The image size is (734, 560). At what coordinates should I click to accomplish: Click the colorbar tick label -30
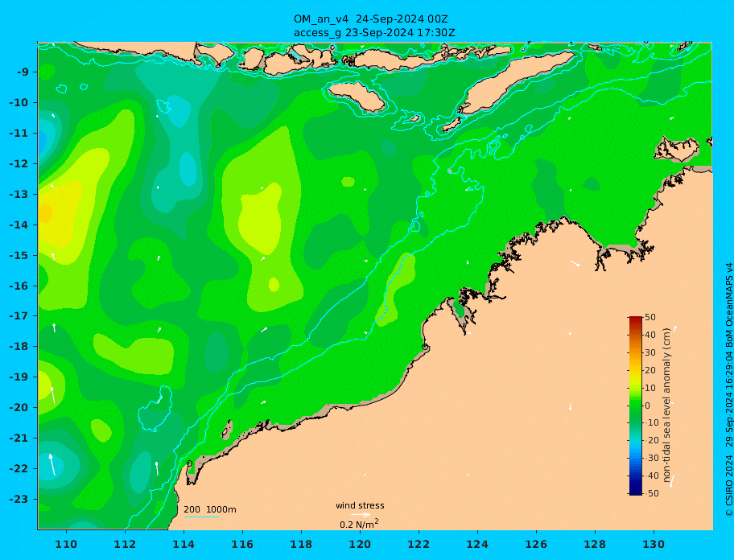(x=652, y=459)
